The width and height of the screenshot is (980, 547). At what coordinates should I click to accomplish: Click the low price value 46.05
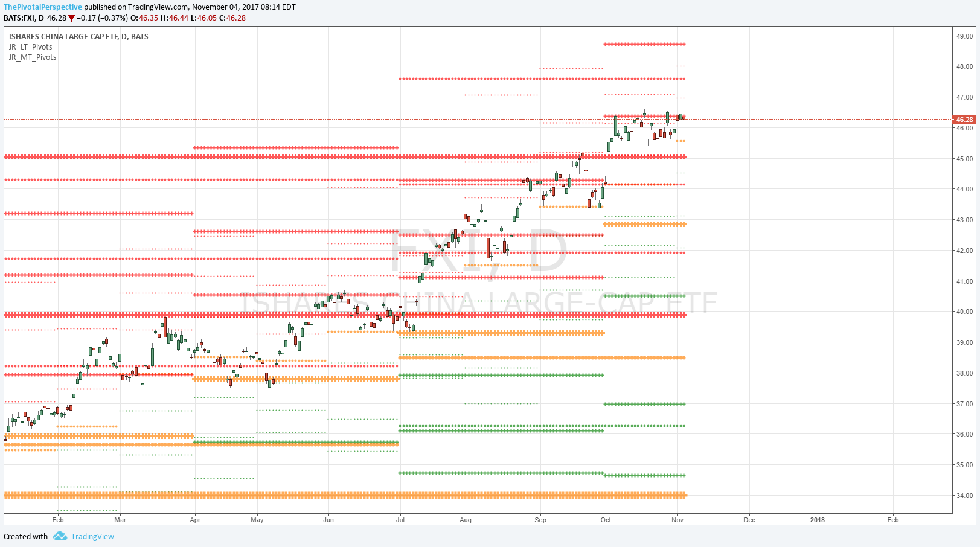click(x=207, y=18)
